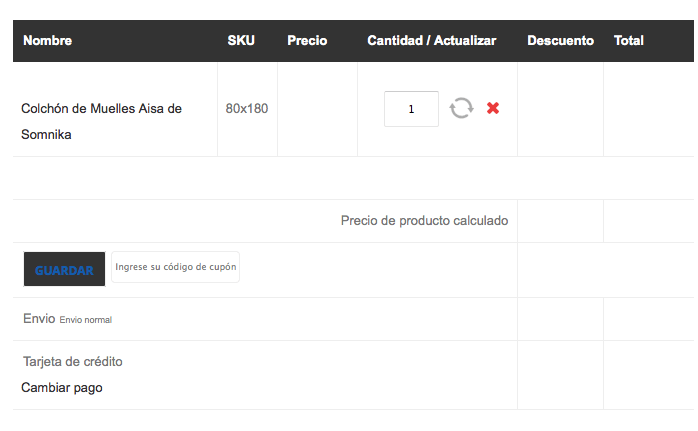
Task: Click the empty Total cell of Colchón row
Action: (649, 109)
